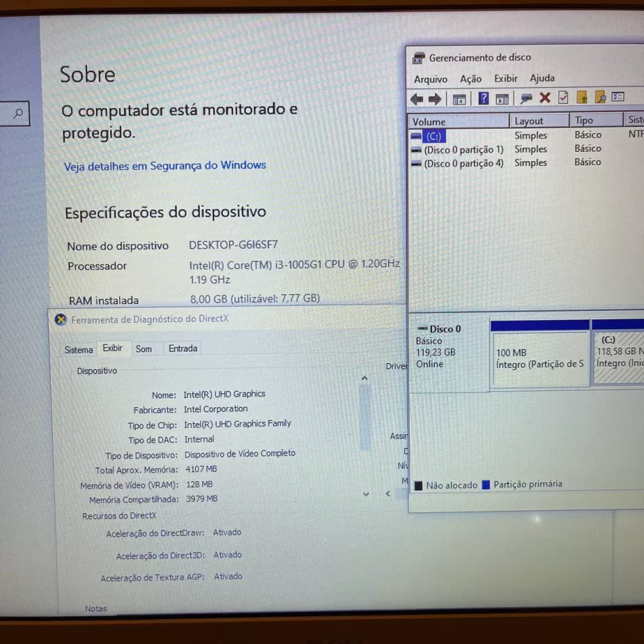644x644 pixels.
Task: Click the red X delete icon in toolbar
Action: click(x=545, y=98)
